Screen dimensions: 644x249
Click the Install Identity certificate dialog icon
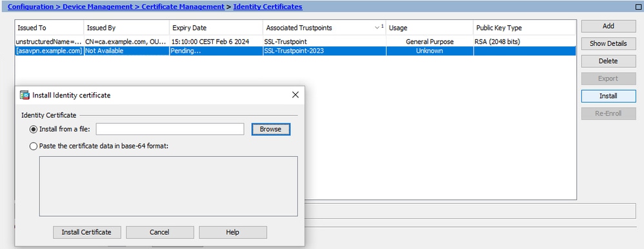pyautogui.click(x=25, y=95)
